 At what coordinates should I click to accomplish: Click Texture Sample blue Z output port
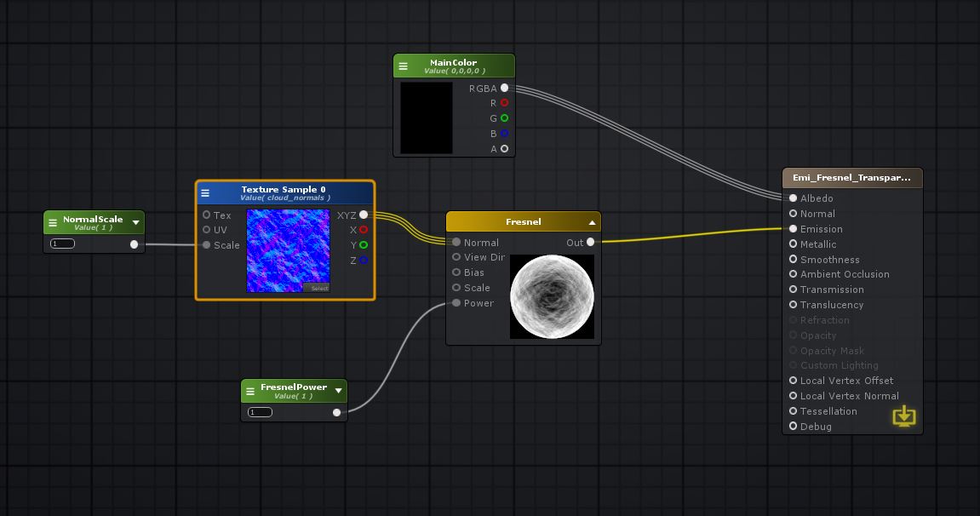pos(363,261)
